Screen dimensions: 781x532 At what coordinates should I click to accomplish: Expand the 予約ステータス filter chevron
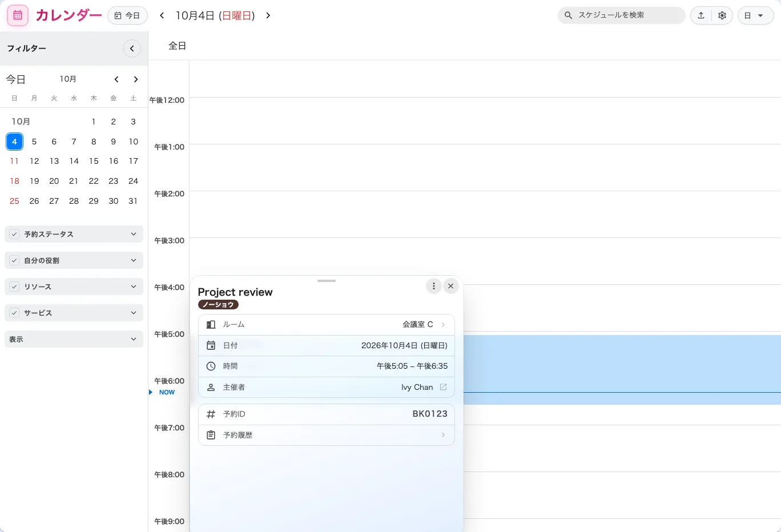tap(134, 234)
